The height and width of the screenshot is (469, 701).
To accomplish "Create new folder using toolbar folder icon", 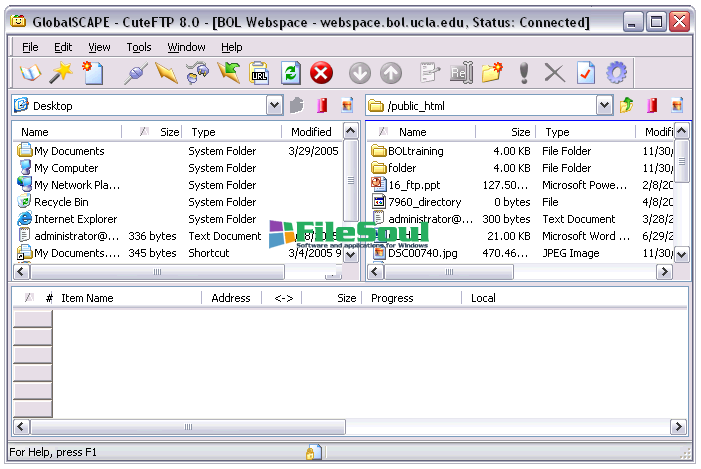I will tap(491, 72).
